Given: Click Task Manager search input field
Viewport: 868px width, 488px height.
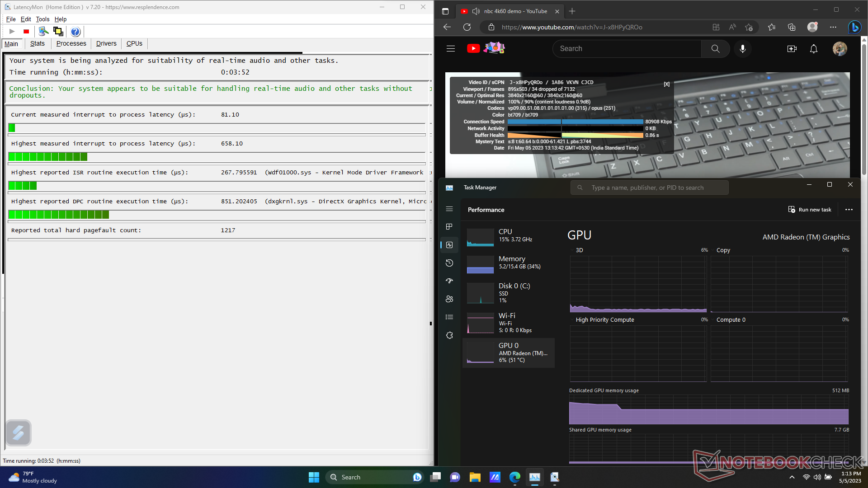Looking at the screenshot, I should pyautogui.click(x=649, y=188).
